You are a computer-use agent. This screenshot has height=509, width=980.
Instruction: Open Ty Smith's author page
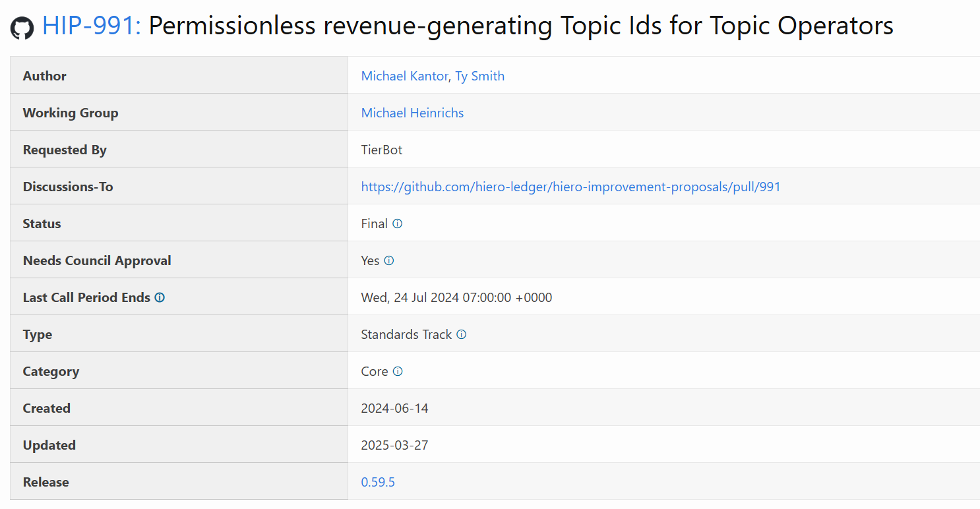pos(479,76)
